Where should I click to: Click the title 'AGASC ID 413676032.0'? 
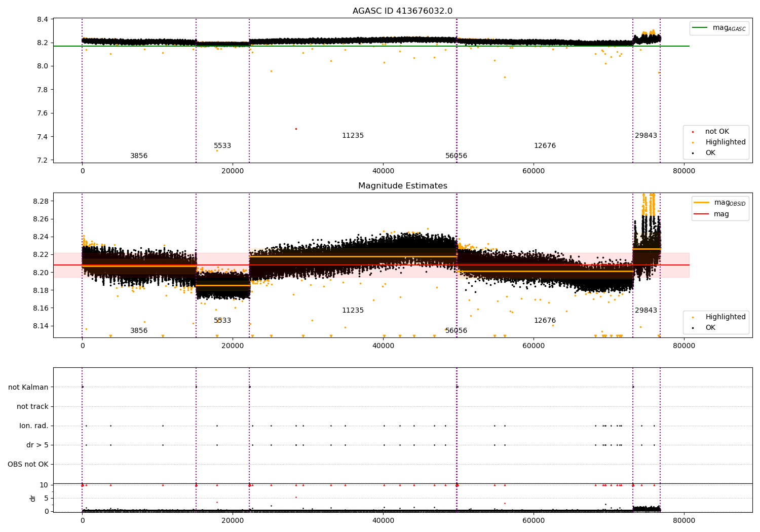coord(402,11)
